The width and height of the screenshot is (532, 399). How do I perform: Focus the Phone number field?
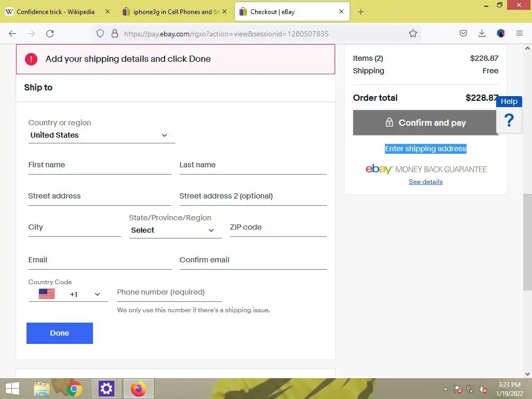point(169,292)
